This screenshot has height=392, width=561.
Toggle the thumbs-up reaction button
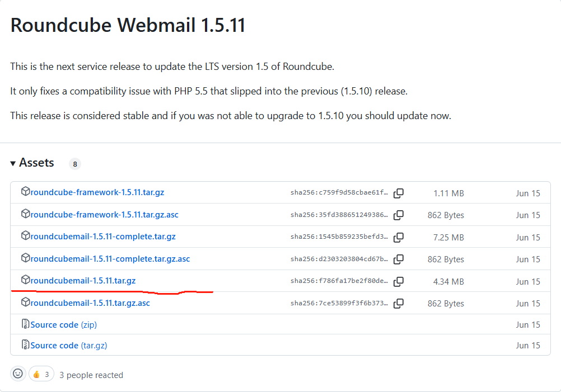pos(41,374)
